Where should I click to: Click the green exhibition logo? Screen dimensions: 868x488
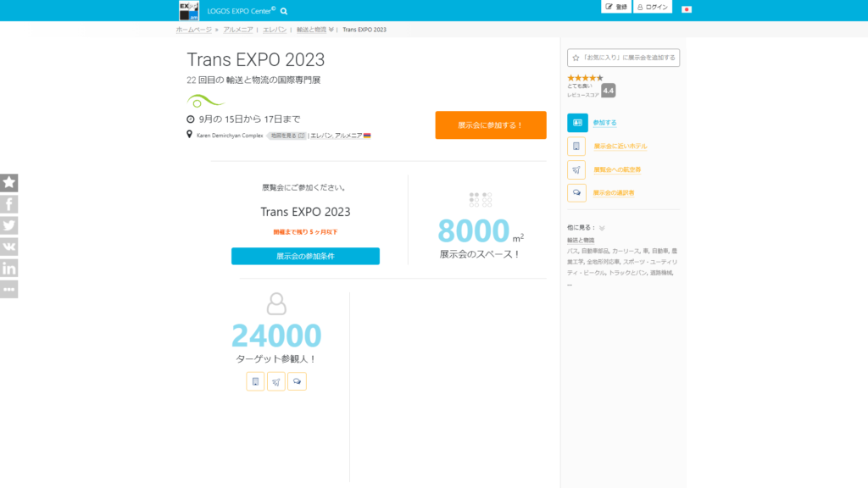205,101
